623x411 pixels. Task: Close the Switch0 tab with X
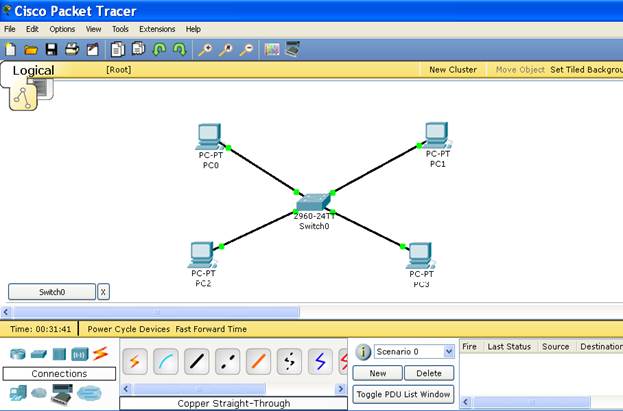pyautogui.click(x=103, y=292)
